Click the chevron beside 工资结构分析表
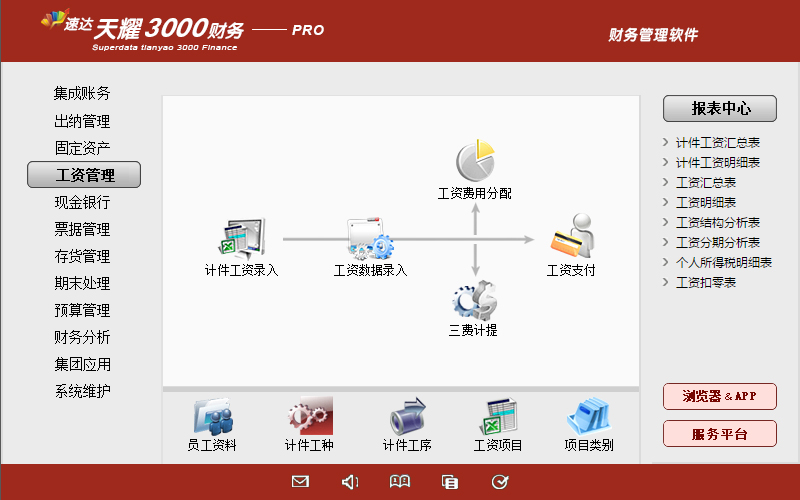800x500 pixels. click(665, 222)
